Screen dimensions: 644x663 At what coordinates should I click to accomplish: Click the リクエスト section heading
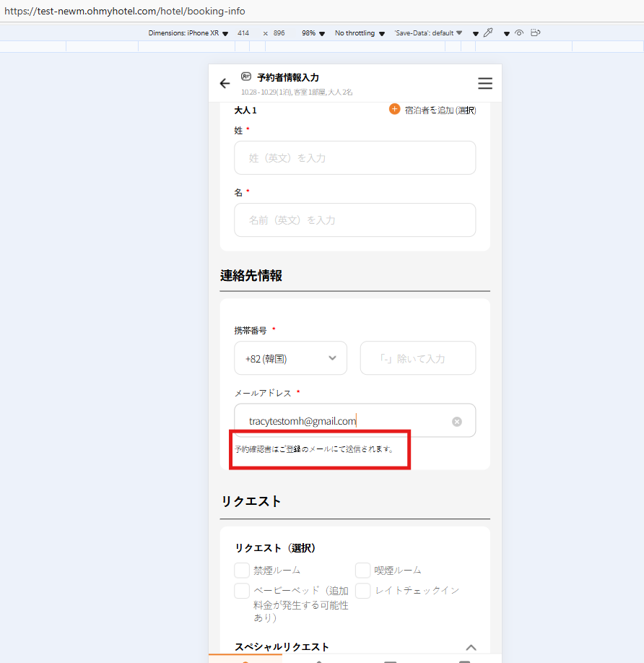pos(251,501)
